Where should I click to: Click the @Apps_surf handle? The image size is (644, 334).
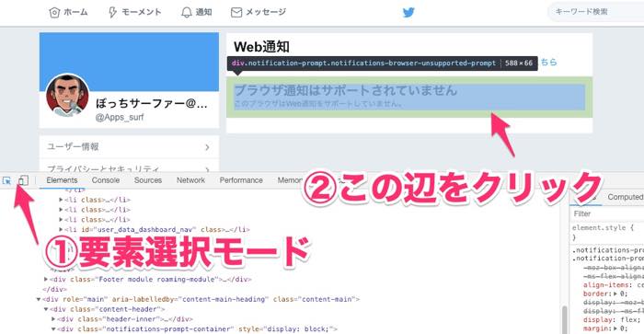(x=120, y=117)
